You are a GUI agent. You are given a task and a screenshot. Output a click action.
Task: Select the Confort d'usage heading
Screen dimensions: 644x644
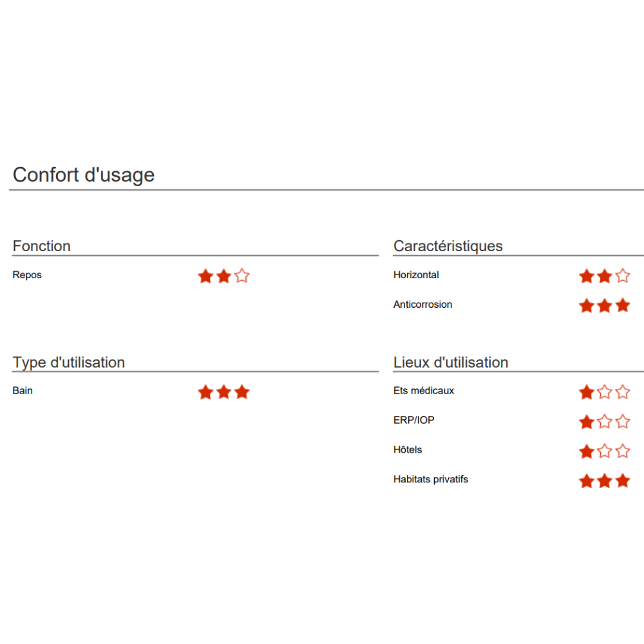coord(84,175)
